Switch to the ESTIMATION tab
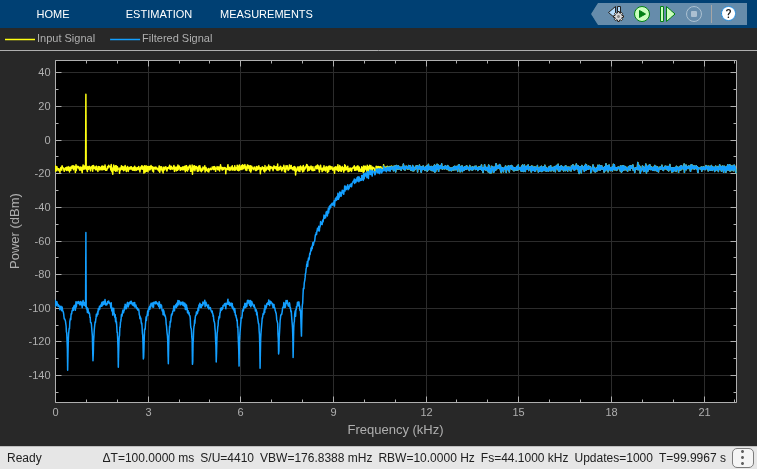Image resolution: width=757 pixels, height=469 pixels. click(x=159, y=14)
